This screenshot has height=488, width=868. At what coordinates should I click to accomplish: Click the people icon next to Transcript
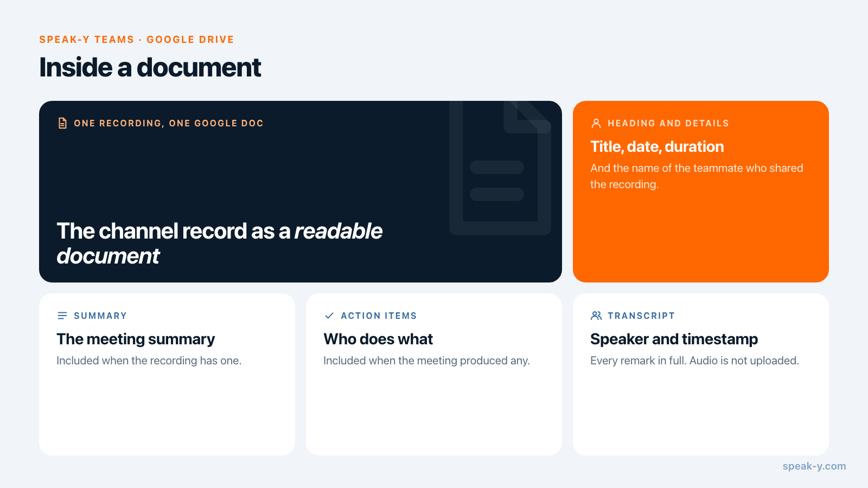pos(596,316)
